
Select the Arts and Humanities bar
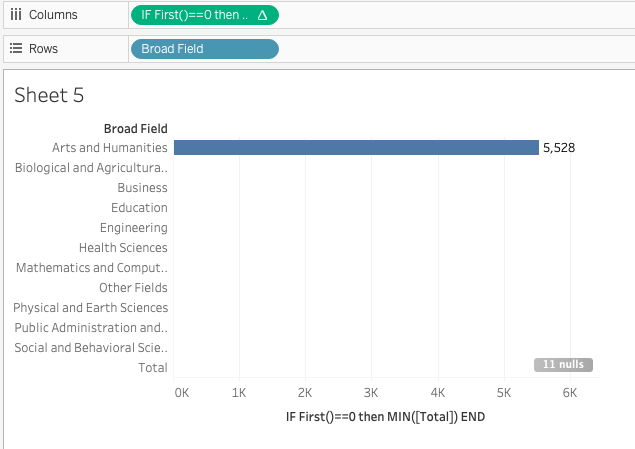coord(356,147)
